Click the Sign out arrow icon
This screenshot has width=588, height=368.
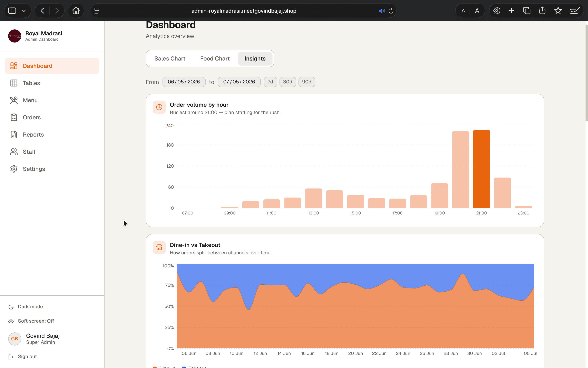(x=11, y=357)
